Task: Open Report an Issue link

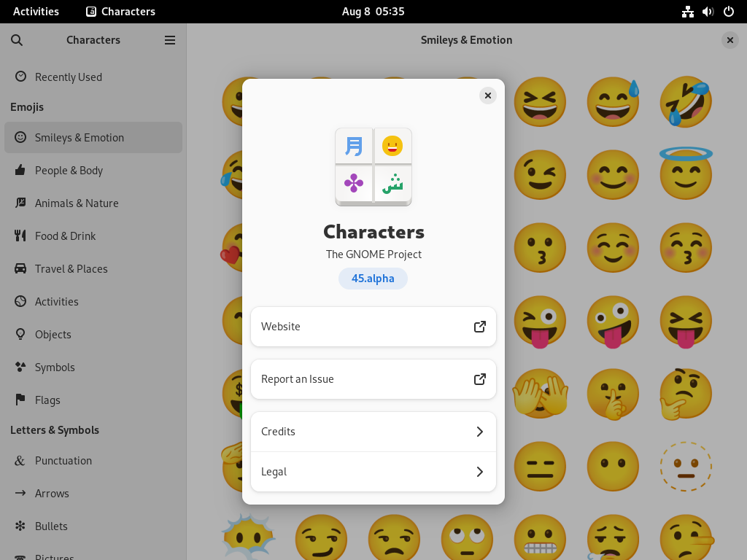Action: click(x=373, y=379)
